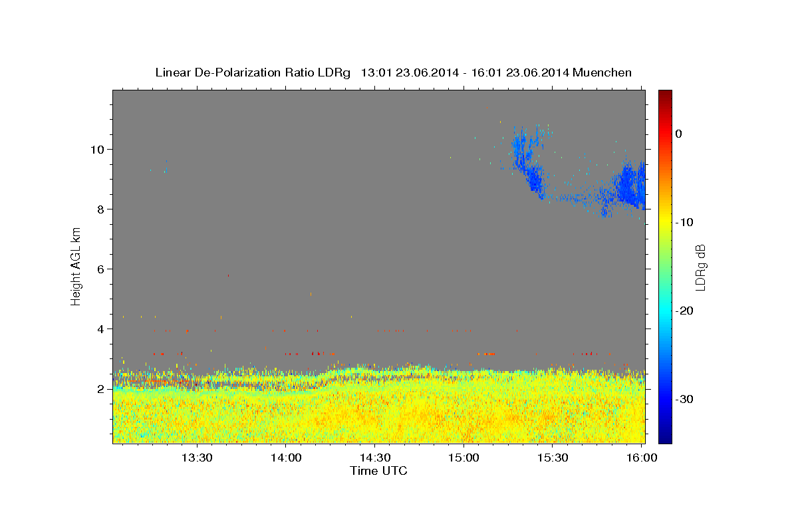798x532 pixels.
Task: Select the 15:00 time tick label
Action: (464, 458)
